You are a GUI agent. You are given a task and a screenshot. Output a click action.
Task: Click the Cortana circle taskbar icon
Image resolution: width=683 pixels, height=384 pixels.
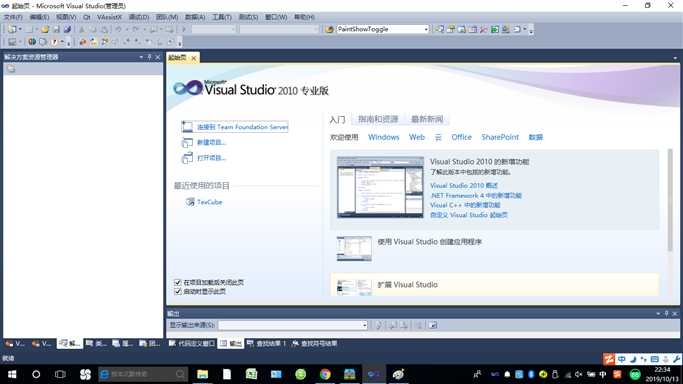pos(36,374)
